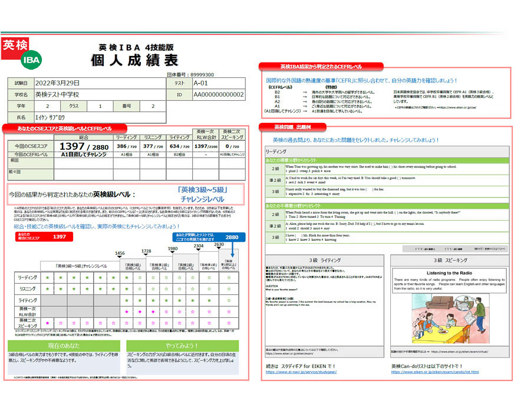This screenshot has width=514, height=420.
Task: Click the リスニング row label in star chart
Action: coord(28,289)
